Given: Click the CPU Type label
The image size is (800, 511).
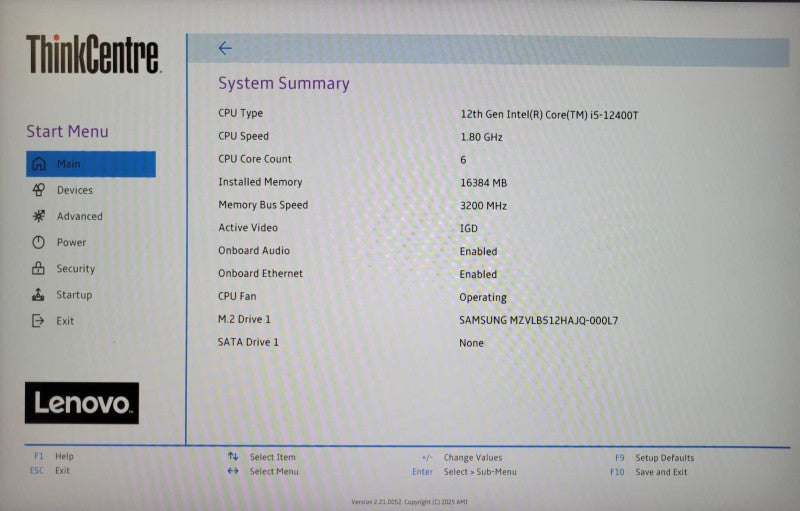Looking at the screenshot, I should pos(240,113).
